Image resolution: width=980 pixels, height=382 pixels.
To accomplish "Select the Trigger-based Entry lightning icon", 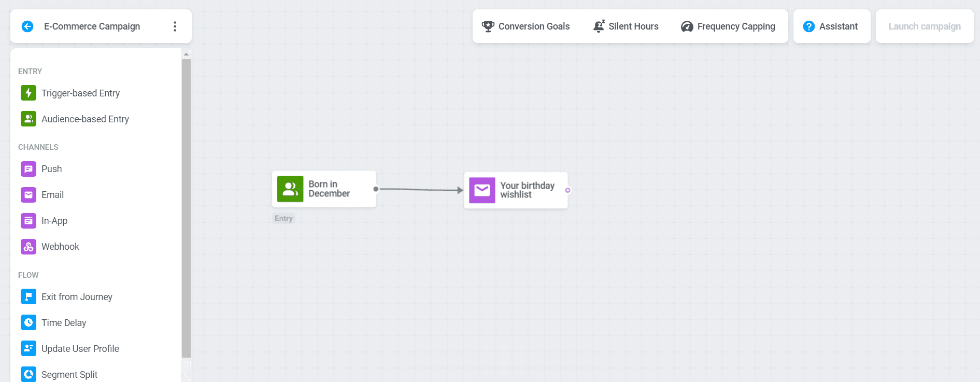I will tap(29, 93).
